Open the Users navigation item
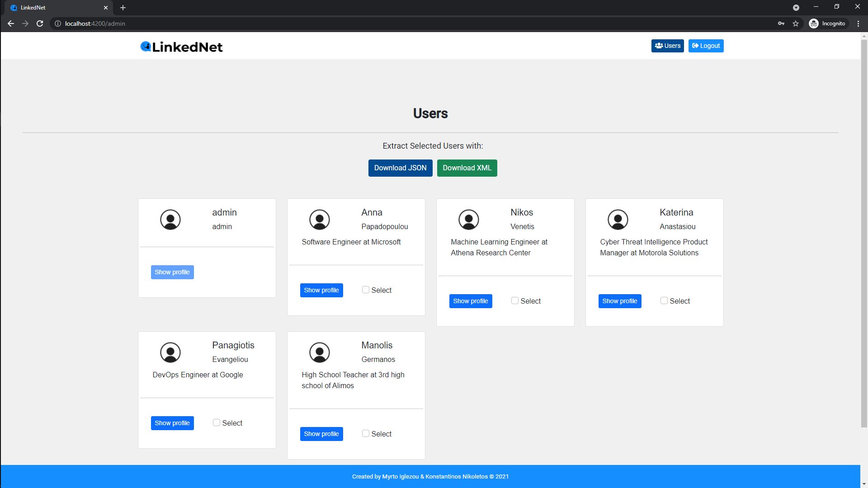868x488 pixels. pos(667,46)
